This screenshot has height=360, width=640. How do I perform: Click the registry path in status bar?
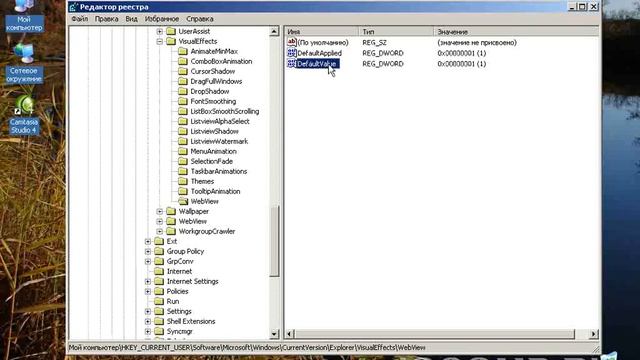(247, 348)
